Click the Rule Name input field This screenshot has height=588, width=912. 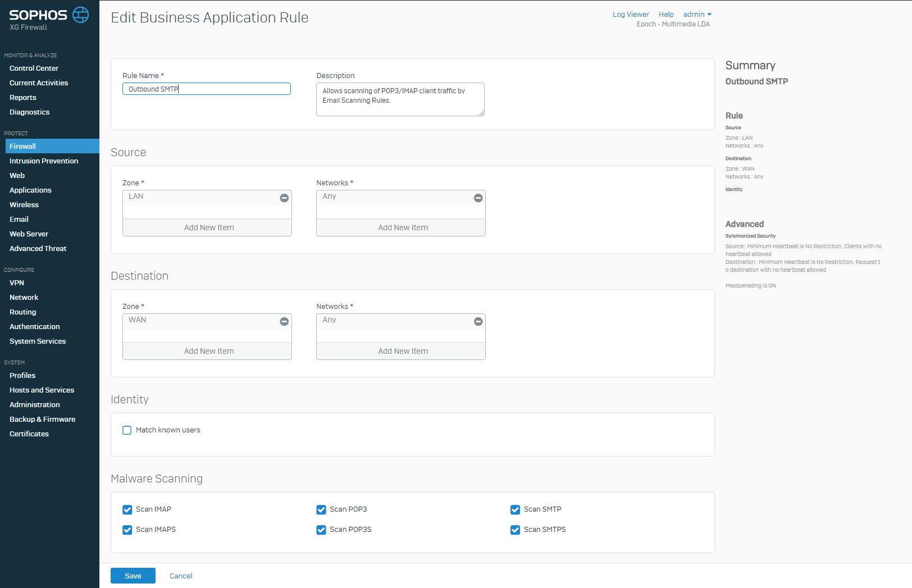207,89
